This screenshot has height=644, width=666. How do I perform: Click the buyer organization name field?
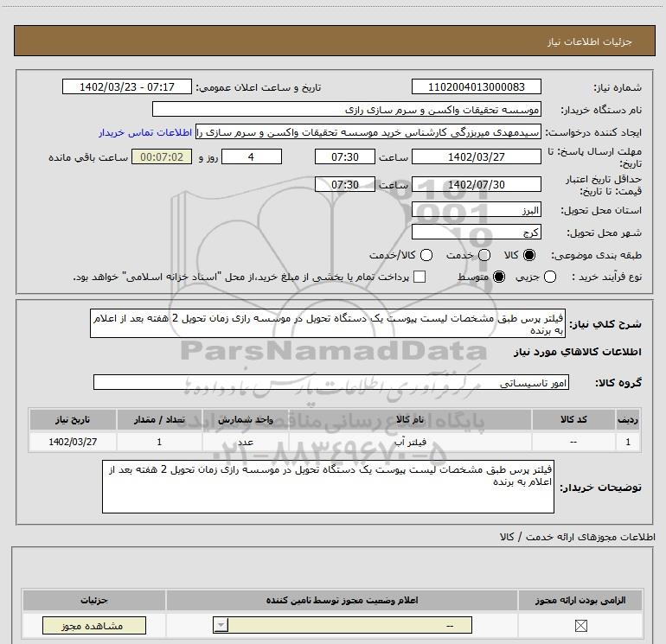pos(347,109)
